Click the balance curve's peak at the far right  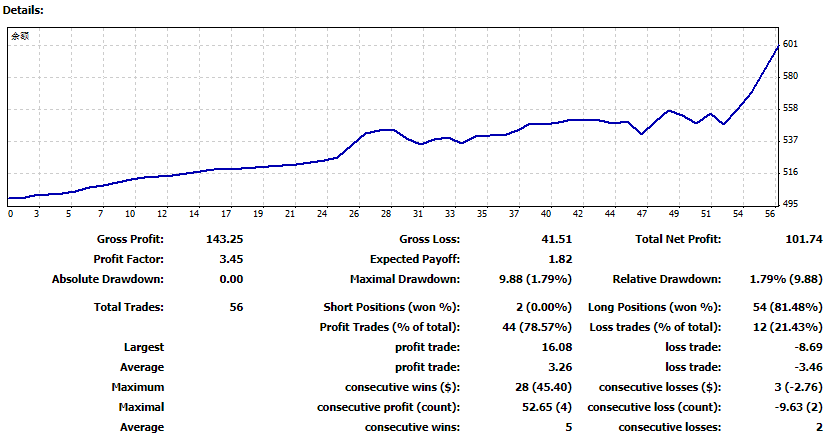click(778, 46)
